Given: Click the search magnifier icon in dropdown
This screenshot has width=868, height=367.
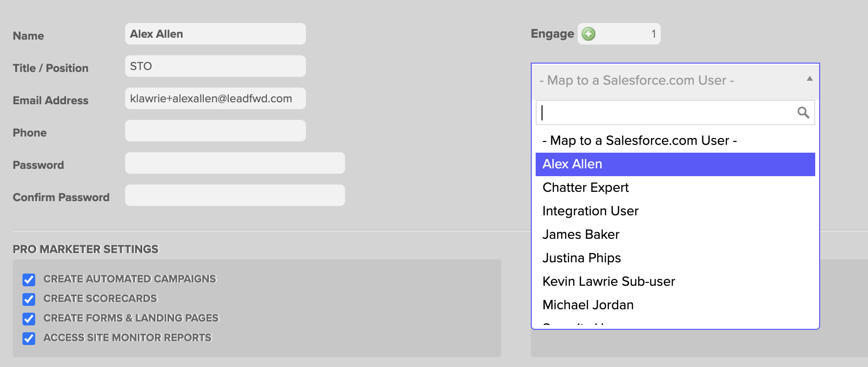Looking at the screenshot, I should (x=803, y=113).
